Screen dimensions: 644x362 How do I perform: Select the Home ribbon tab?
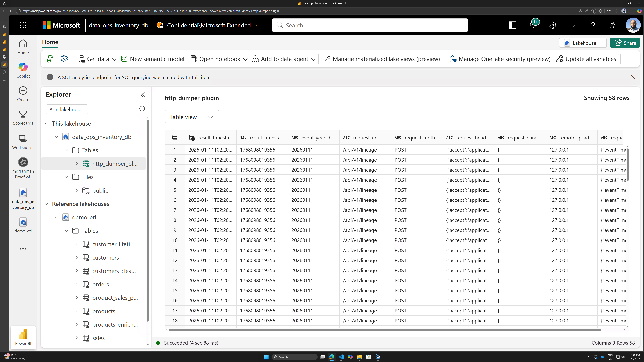pyautogui.click(x=50, y=42)
